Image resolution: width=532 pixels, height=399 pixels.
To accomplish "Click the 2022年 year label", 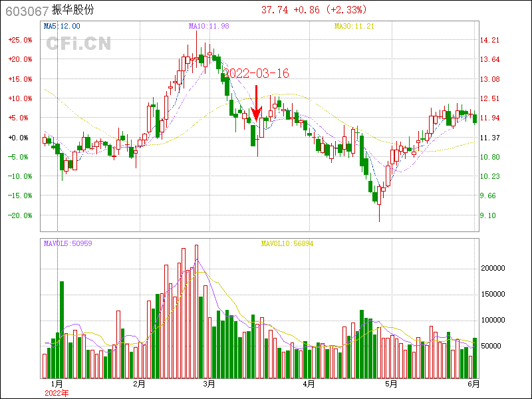I will 57,393.
